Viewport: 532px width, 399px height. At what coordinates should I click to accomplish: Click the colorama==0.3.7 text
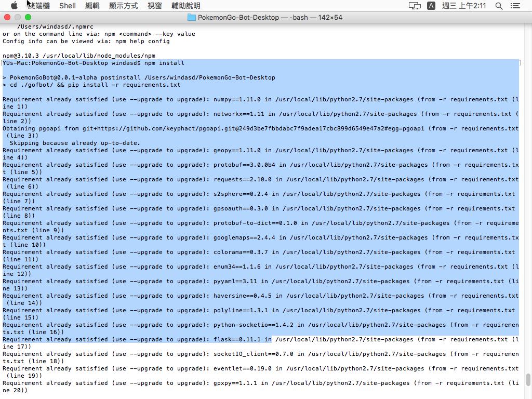coord(241,252)
